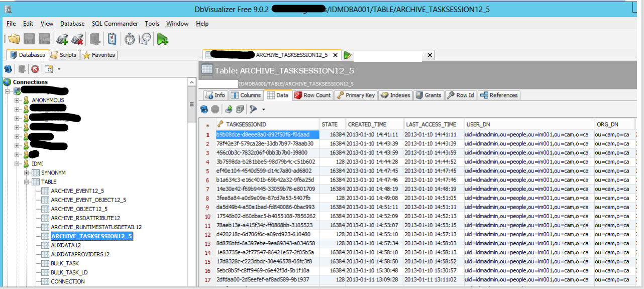644x289 pixels.
Task: Click the stopwatch icon in main toolbar
Action: (130, 39)
